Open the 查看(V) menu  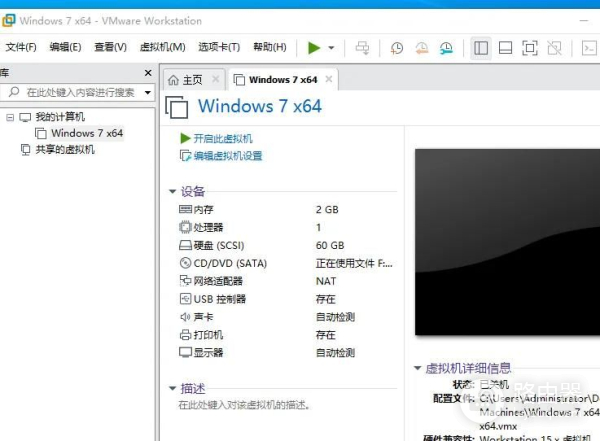[x=111, y=47]
